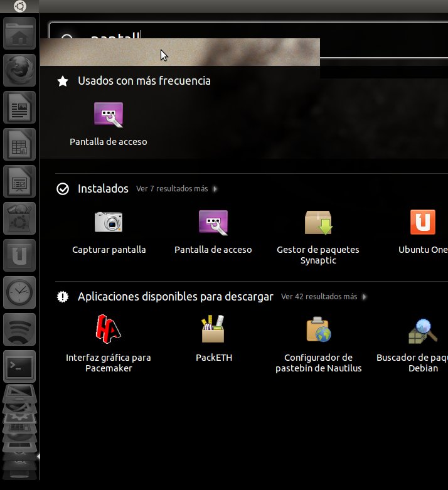Open the clock application launcher icon
Image resolution: width=448 pixels, height=490 pixels.
(19, 292)
